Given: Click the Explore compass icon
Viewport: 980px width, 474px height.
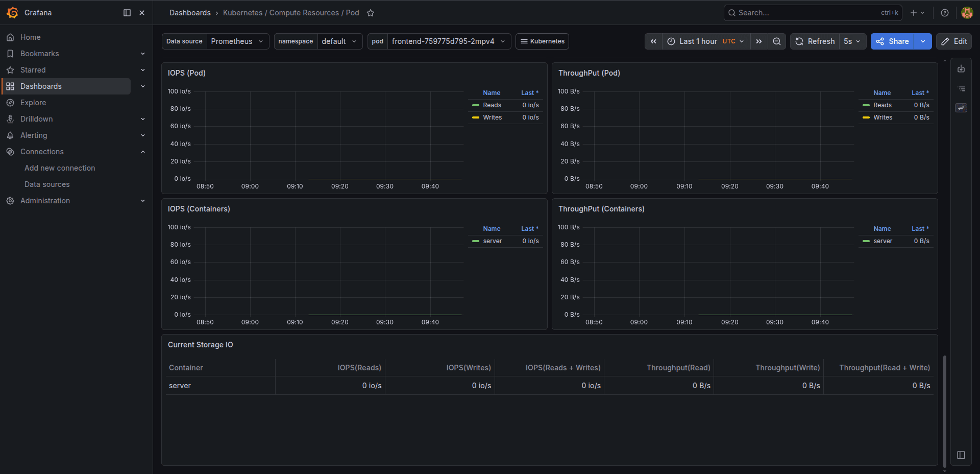Looking at the screenshot, I should pos(10,103).
